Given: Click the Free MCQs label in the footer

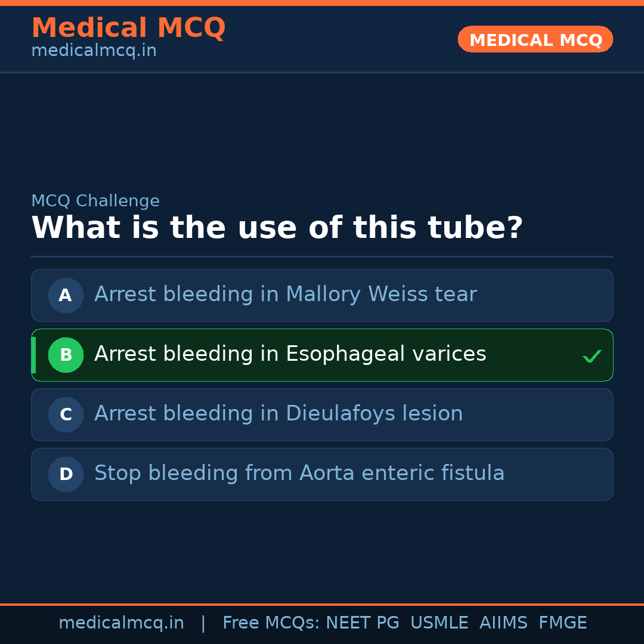Looking at the screenshot, I should click(271, 623).
